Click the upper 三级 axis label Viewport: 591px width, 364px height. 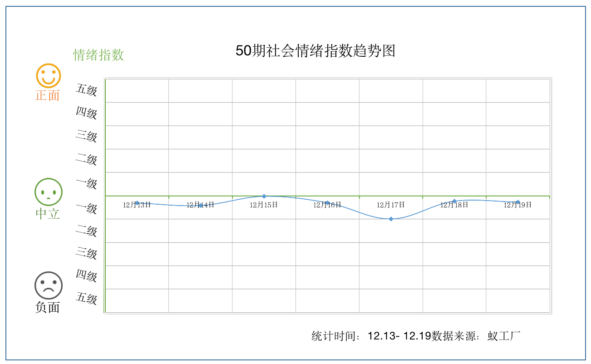point(86,136)
